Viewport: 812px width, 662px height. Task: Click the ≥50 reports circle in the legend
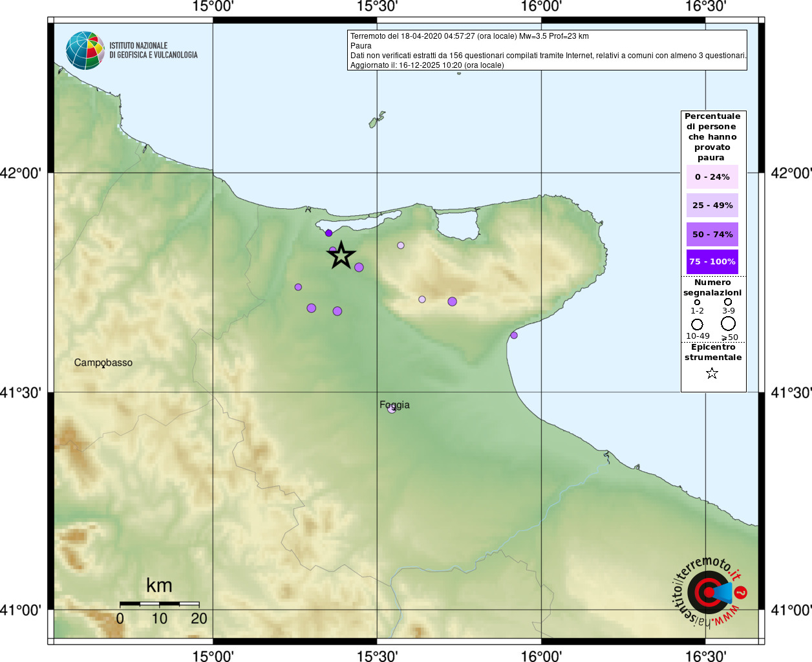point(729,323)
